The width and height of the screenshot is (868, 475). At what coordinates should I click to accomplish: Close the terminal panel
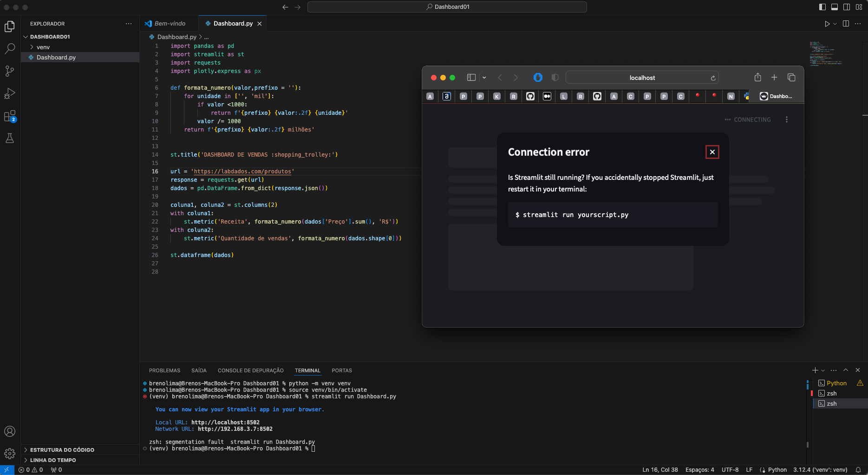(858, 370)
